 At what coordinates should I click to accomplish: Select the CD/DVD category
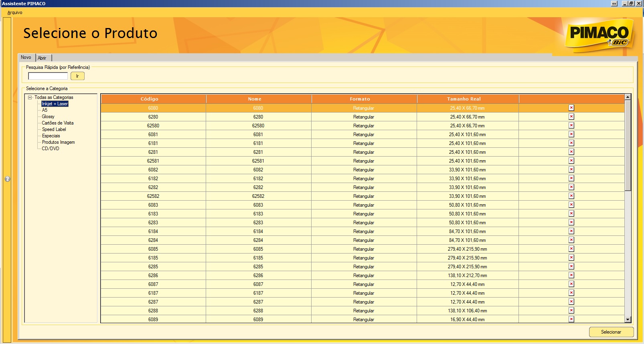click(x=51, y=149)
